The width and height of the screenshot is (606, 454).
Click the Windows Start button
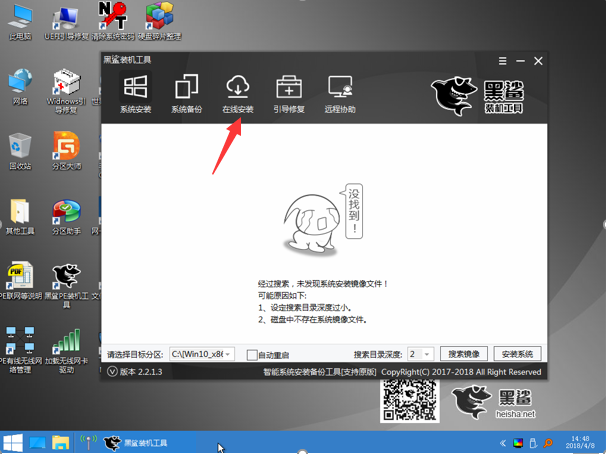pyautogui.click(x=13, y=443)
